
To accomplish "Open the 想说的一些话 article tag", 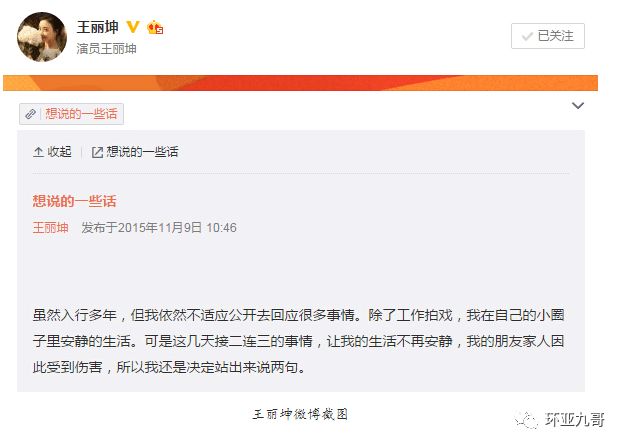I will (x=72, y=114).
